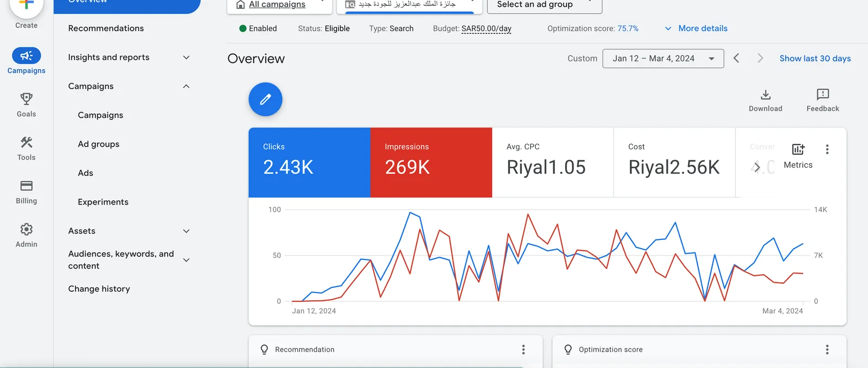
Task: Click the blue pencil edit button
Action: click(265, 99)
